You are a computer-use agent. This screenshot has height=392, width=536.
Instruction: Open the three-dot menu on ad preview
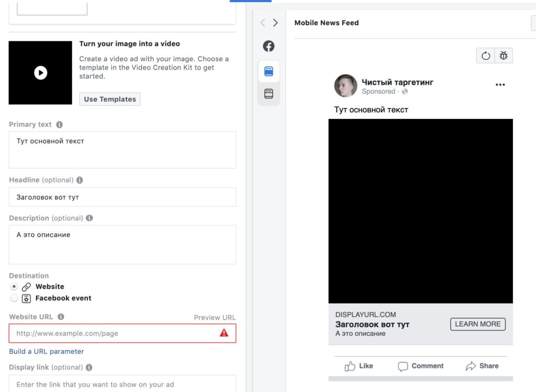pos(500,85)
